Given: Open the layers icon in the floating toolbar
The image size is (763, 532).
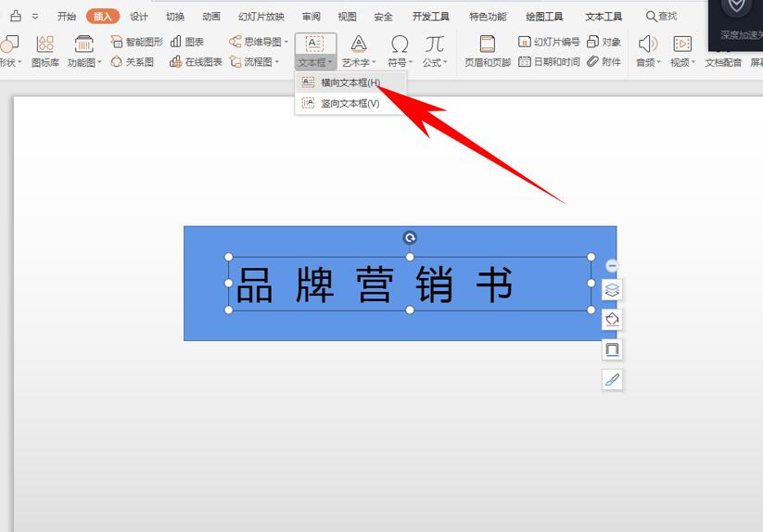Looking at the screenshot, I should pos(612,290).
